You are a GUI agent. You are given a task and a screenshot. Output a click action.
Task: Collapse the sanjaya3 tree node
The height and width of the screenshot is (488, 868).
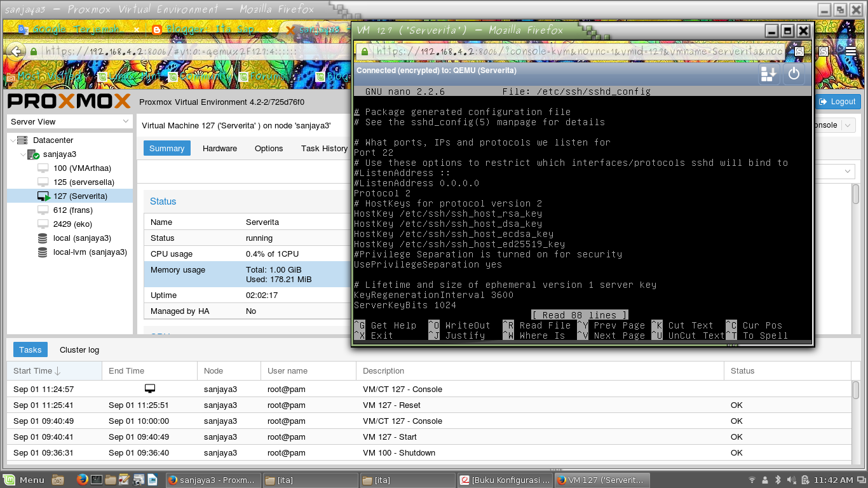(x=22, y=154)
